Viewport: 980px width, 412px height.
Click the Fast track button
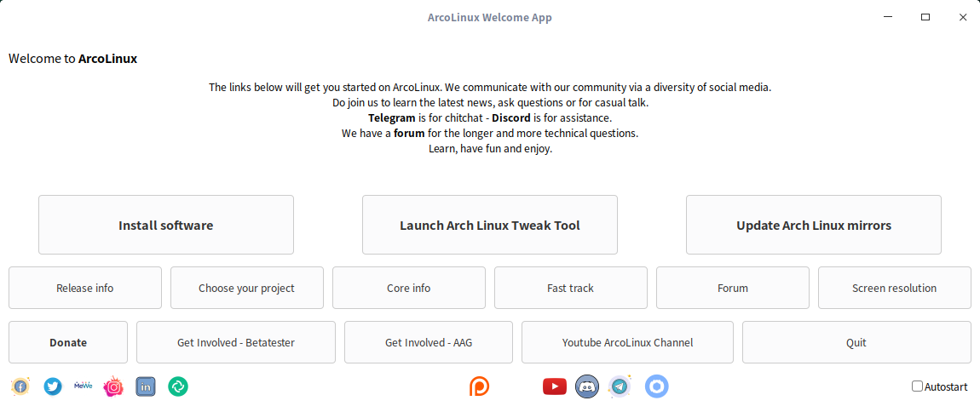coord(571,288)
